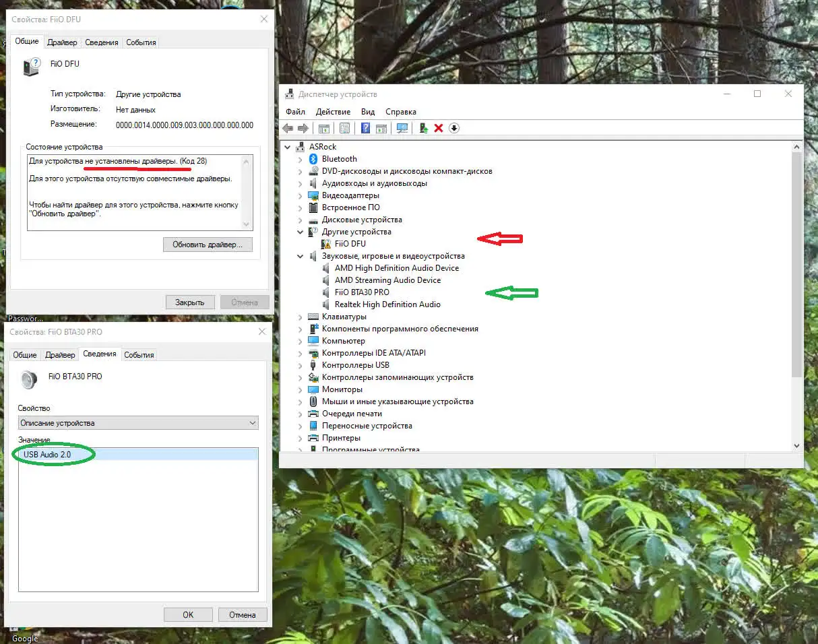Select Компоненты программного обеспечения entry

(400, 329)
